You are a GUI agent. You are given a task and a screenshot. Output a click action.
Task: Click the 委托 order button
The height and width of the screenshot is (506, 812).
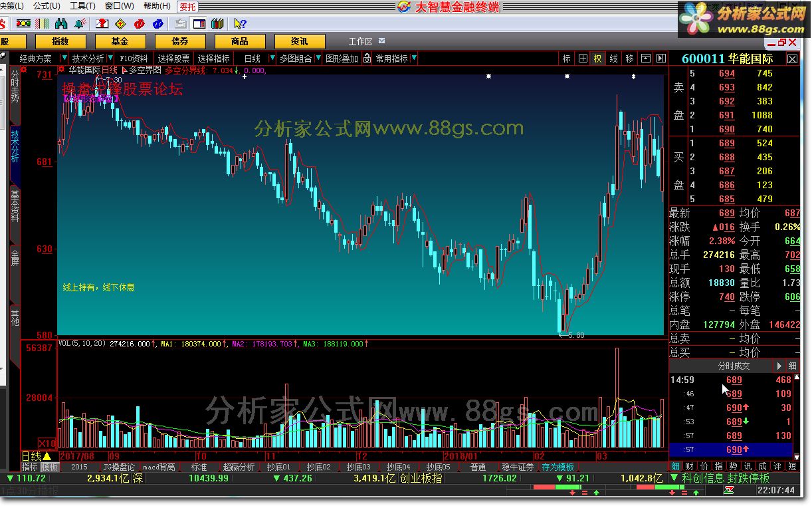coord(187,7)
